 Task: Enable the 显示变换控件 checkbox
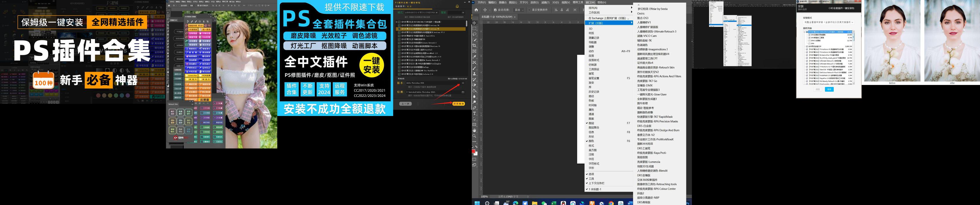tap(529, 10)
